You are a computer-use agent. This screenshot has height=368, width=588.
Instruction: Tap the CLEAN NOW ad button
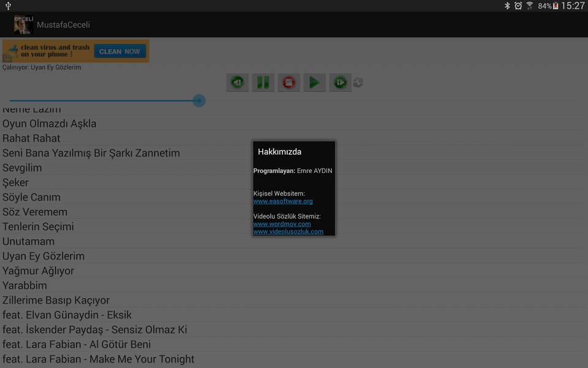point(120,52)
